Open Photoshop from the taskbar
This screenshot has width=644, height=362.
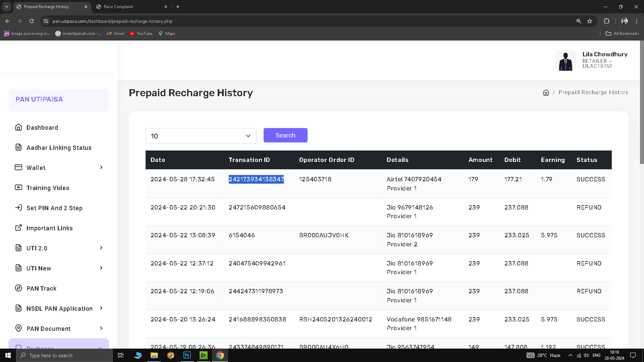[x=187, y=355]
